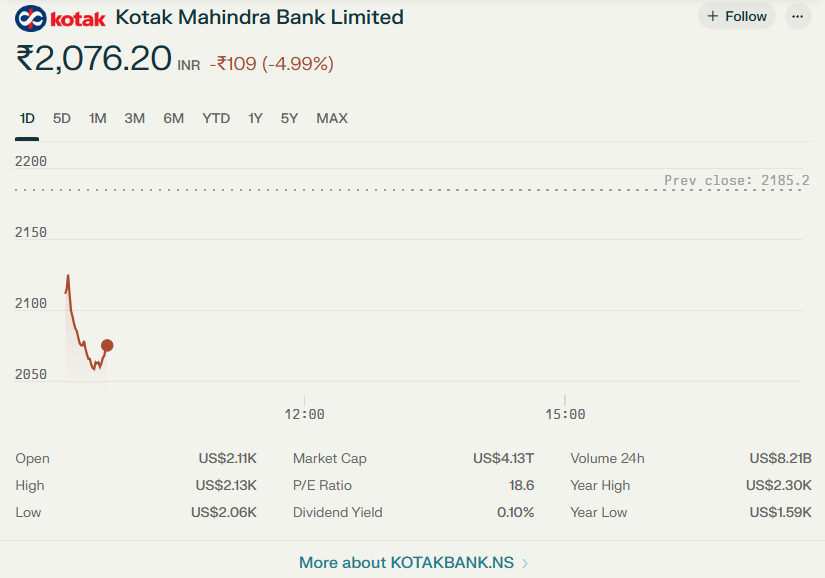Select the 1D time range tab
This screenshot has width=825, height=578.
27,118
